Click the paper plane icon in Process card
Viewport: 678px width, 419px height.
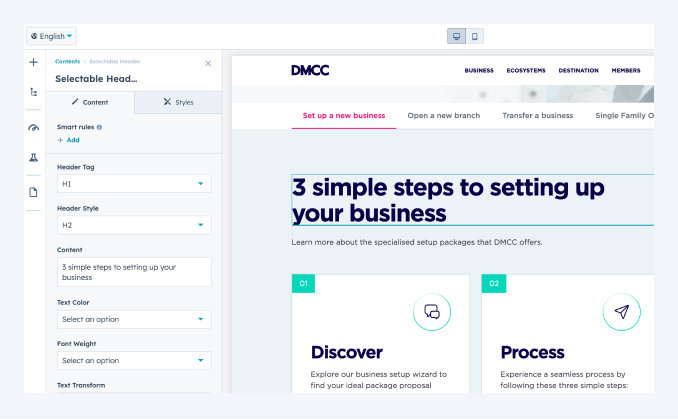click(621, 311)
